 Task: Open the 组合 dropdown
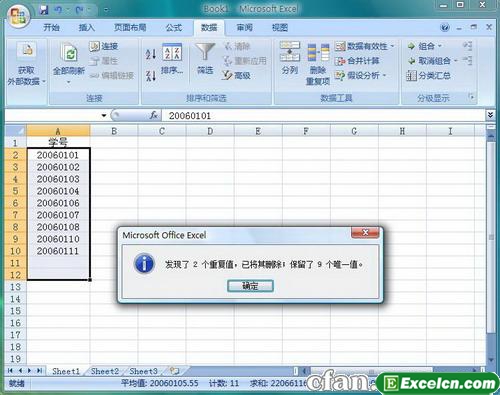coord(440,46)
